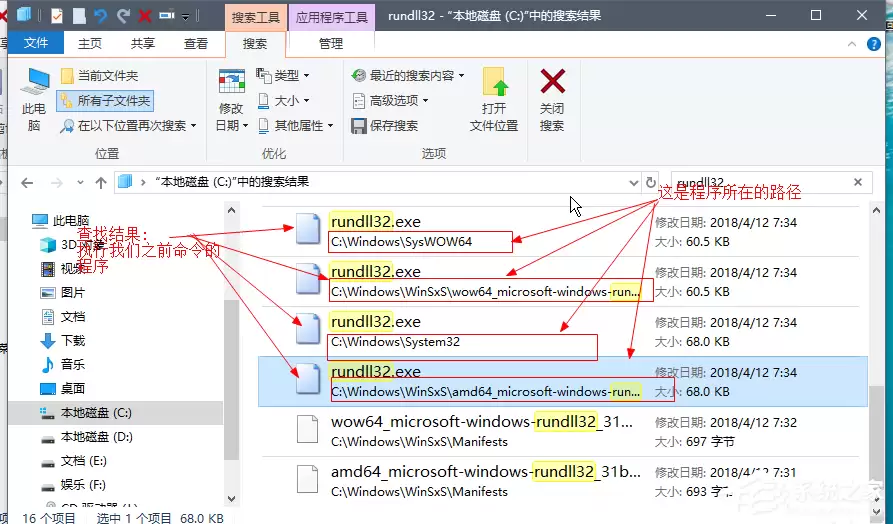893x524 pixels.
Task: Click Open file location button
Action: (494, 101)
